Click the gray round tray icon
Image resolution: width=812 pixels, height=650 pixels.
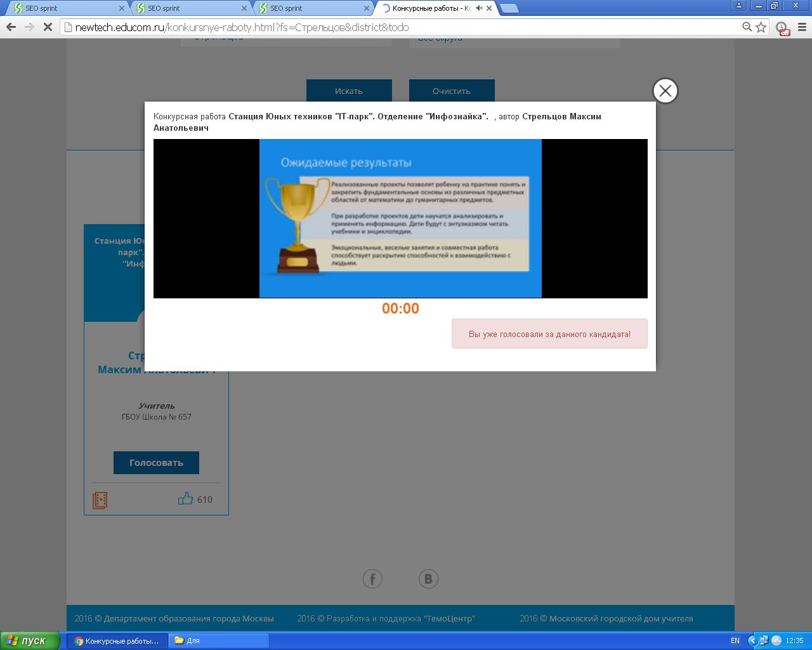[x=776, y=640]
